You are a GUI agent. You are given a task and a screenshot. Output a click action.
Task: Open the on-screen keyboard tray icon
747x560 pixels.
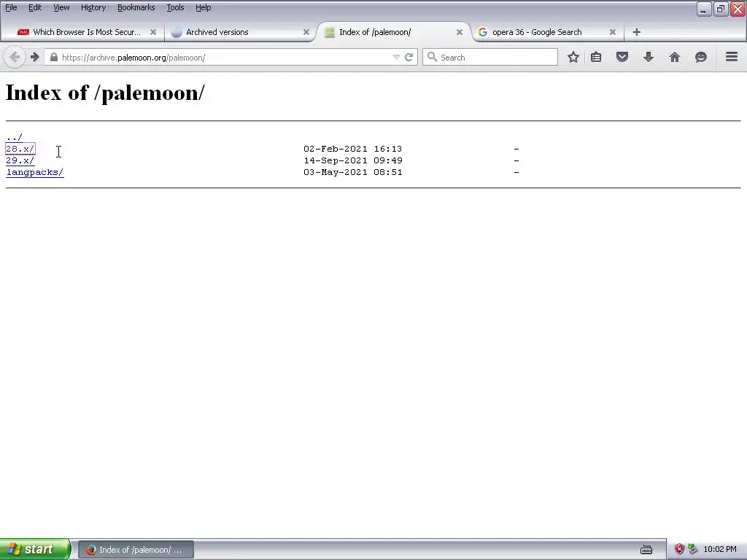(x=646, y=550)
